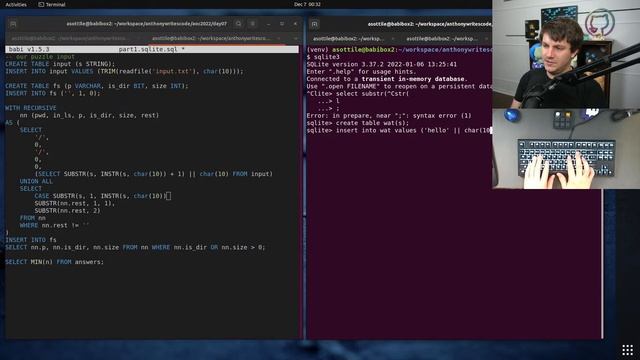The width and height of the screenshot is (640, 360).
Task: Minimize the left terminal window
Action: click(x=268, y=24)
